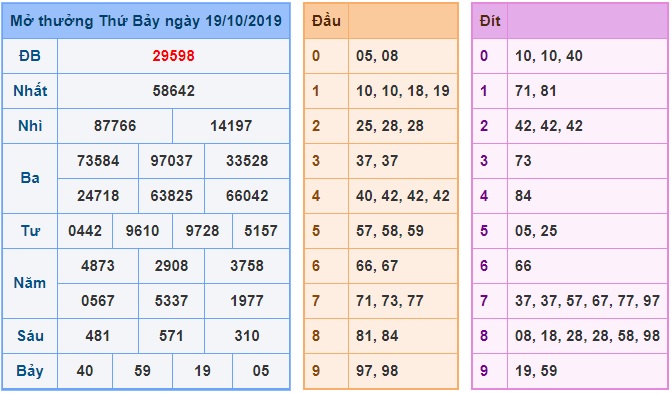The width and height of the screenshot is (672, 394).
Task: Select the Sáu prize number 481
Action: tap(98, 336)
